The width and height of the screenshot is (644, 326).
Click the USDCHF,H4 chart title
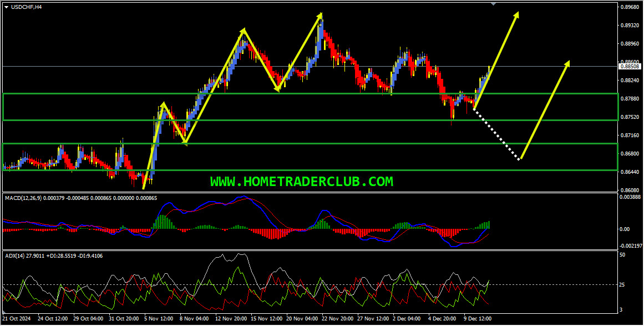point(26,7)
